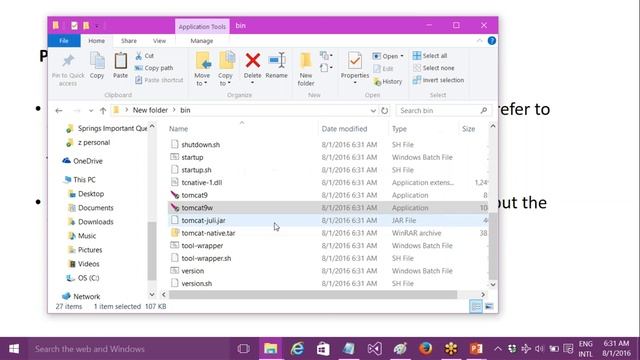This screenshot has width=640, height=360.
Task: Open Downloads in the navigation pane
Action: pos(90,222)
